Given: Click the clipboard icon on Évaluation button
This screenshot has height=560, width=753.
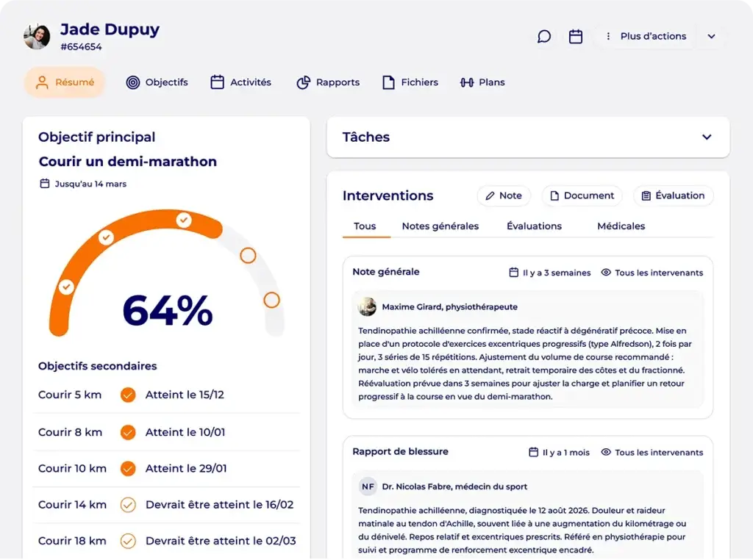Looking at the screenshot, I should (646, 195).
